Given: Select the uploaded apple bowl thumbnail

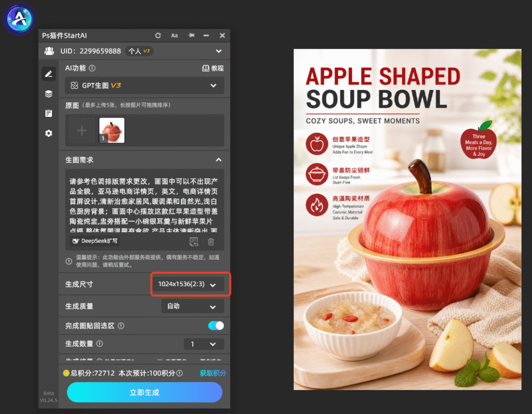Looking at the screenshot, I should coord(112,130).
